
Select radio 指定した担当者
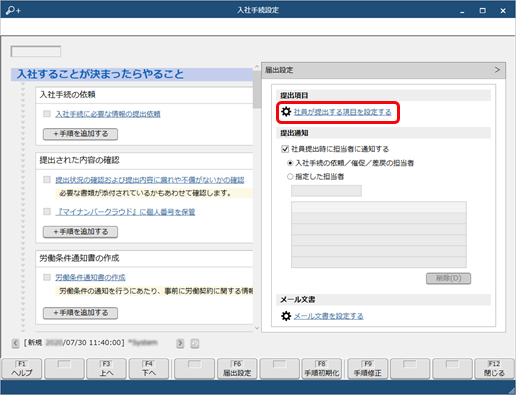pos(290,177)
